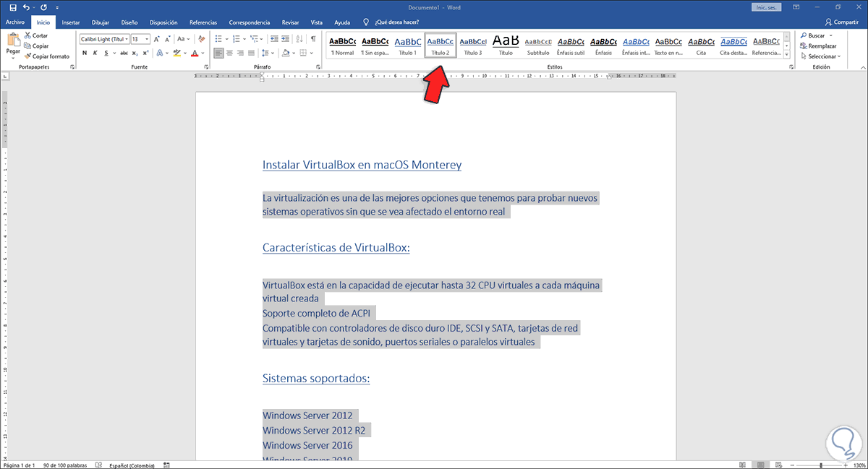
Task: Undo the last action
Action: coord(26,7)
